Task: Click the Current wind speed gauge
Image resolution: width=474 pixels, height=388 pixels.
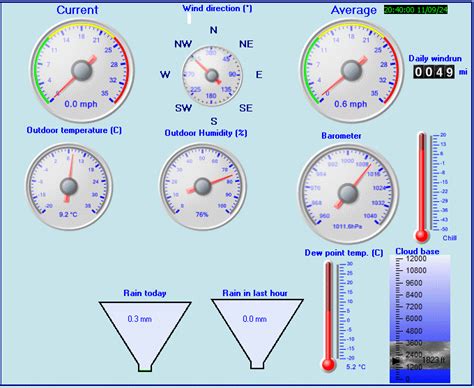Action: (82, 71)
